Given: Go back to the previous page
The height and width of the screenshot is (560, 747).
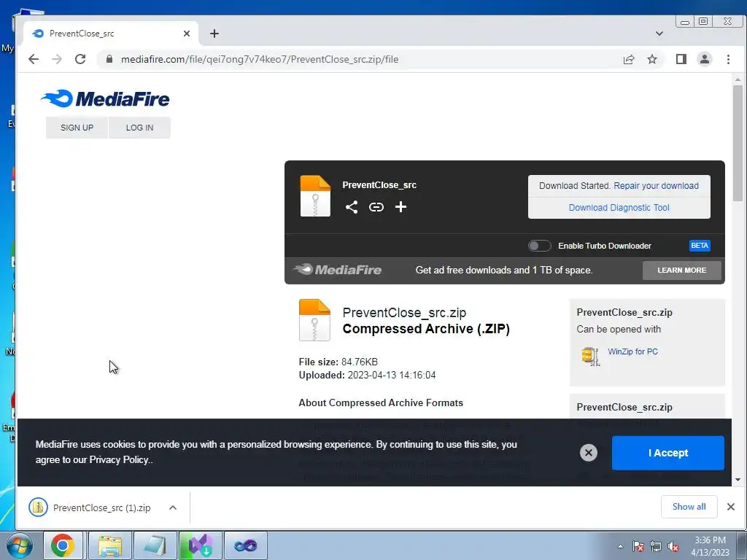Looking at the screenshot, I should (x=34, y=59).
